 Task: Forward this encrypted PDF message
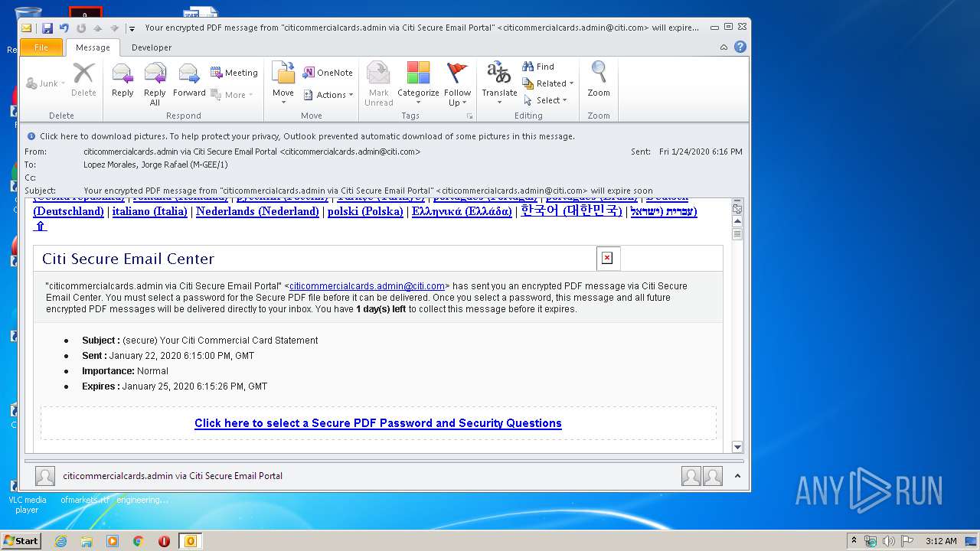189,81
